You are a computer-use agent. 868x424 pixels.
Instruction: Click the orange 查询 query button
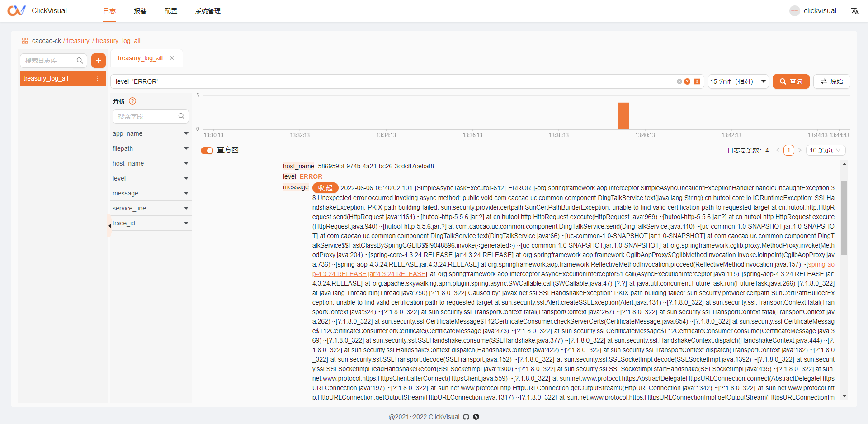(791, 81)
